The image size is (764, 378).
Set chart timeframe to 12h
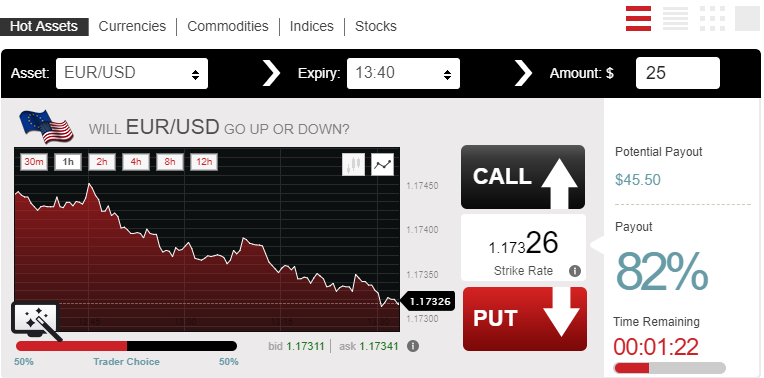click(204, 162)
